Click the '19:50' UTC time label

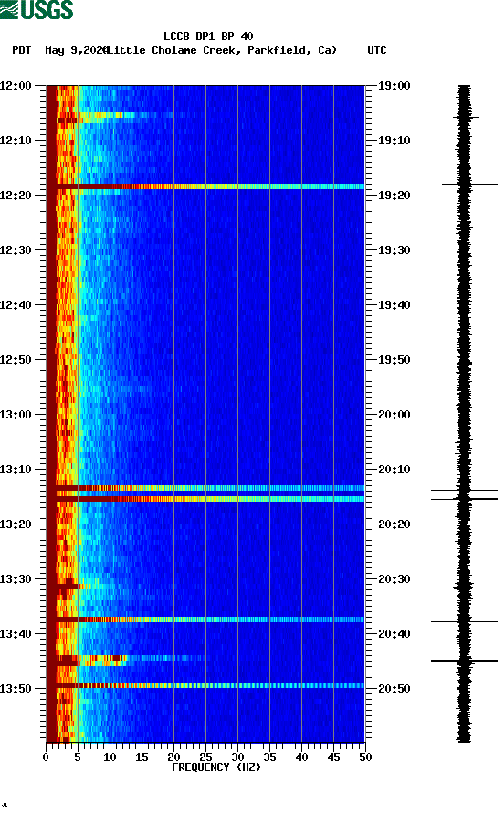pyautogui.click(x=394, y=360)
